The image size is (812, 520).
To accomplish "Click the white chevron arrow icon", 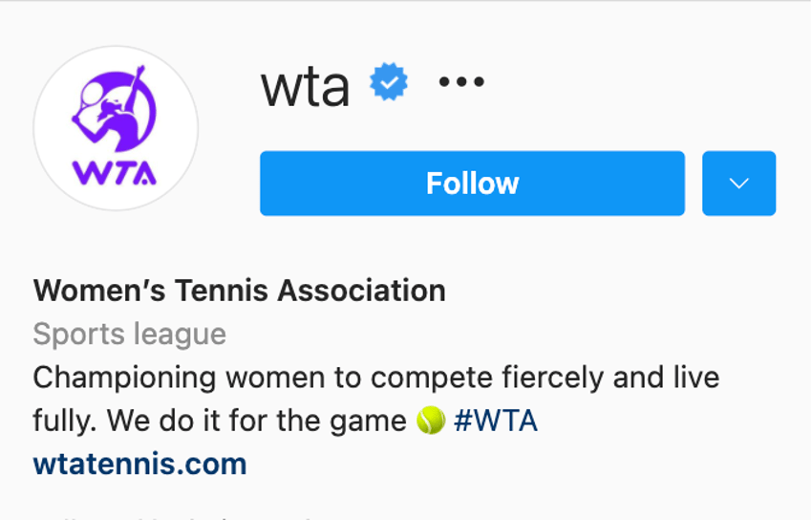I will [x=739, y=184].
